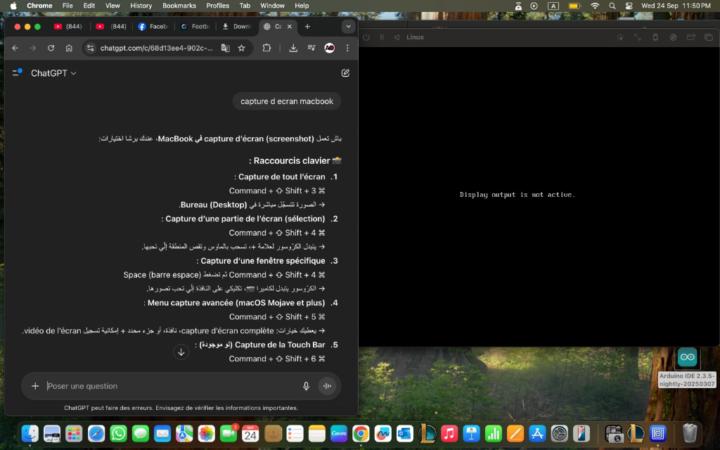Open the ChatGPT sidebar toggle icon
The image size is (720, 450).
(16, 73)
